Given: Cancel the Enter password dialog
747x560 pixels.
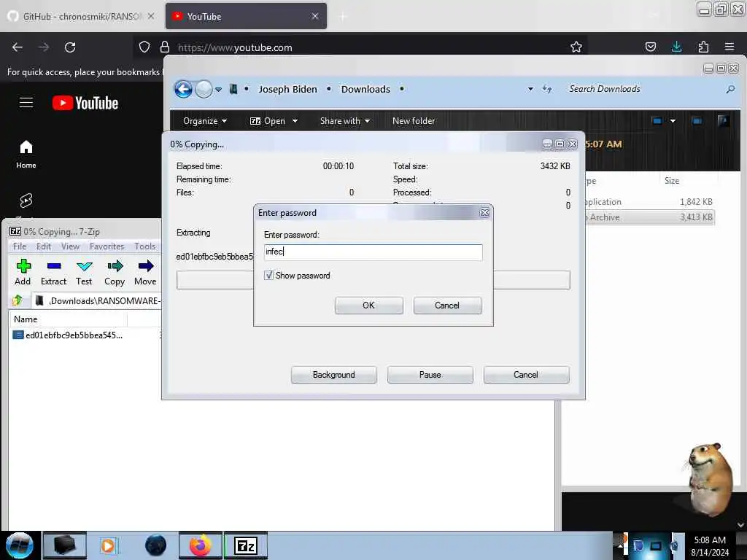Looking at the screenshot, I should click(x=447, y=306).
